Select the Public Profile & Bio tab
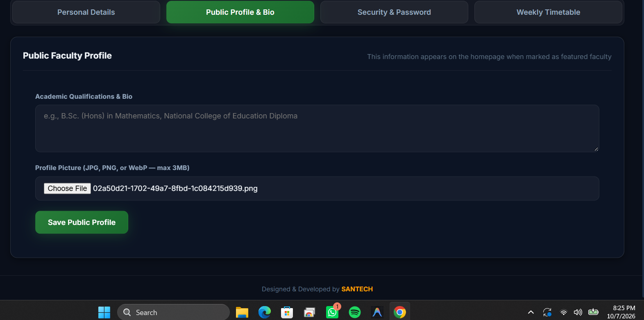The width and height of the screenshot is (644, 320). tap(240, 12)
